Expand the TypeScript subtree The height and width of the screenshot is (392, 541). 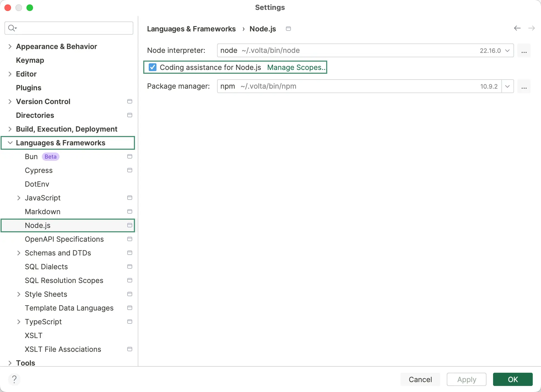point(19,322)
